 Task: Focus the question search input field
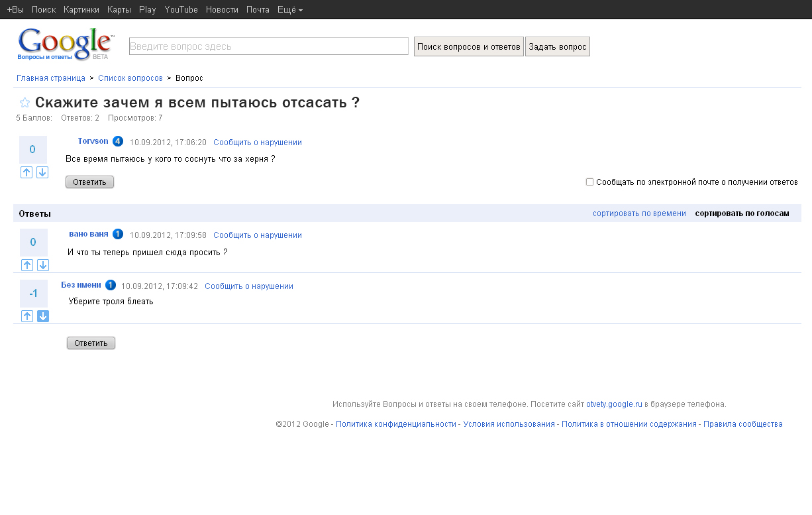click(269, 46)
